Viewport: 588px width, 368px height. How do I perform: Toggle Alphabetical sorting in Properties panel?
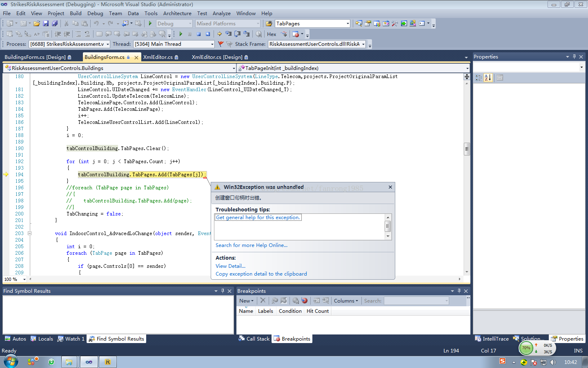click(x=488, y=78)
